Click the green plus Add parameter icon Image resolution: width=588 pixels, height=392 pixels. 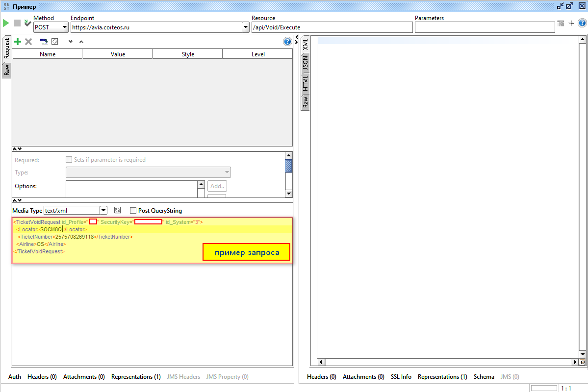18,42
